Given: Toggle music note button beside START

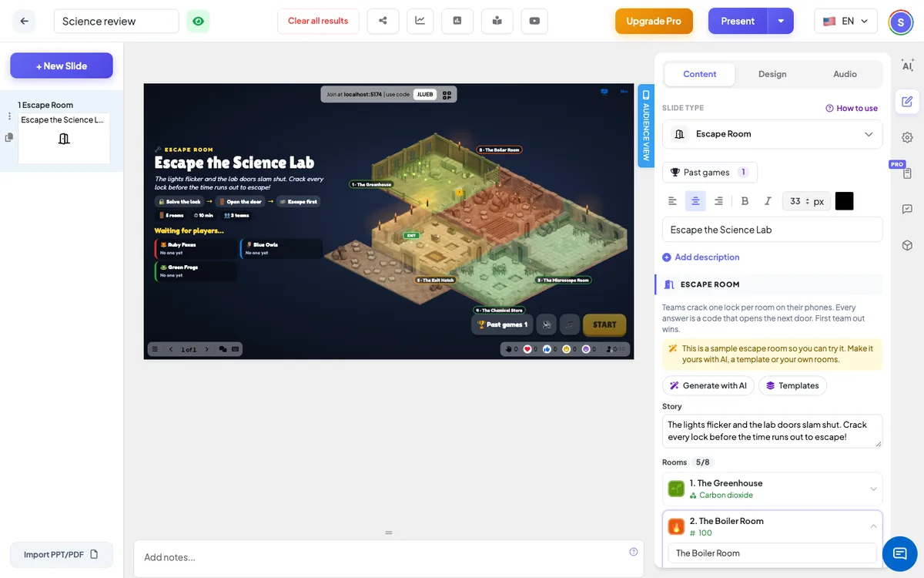Looking at the screenshot, I should [x=570, y=324].
